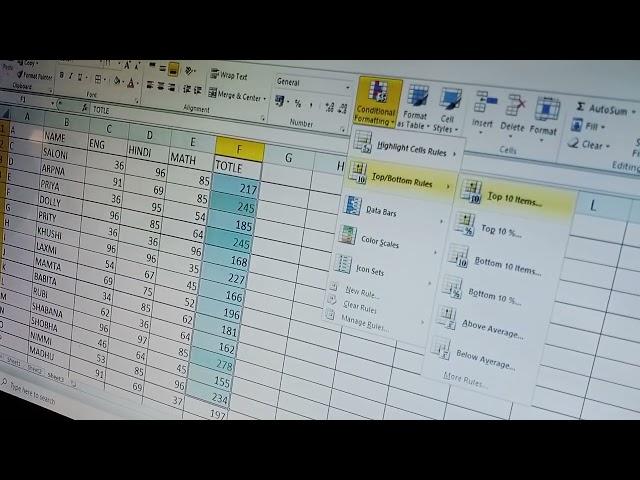The width and height of the screenshot is (640, 480).
Task: Click the Format cells icon in Cells group
Action: [x=546, y=109]
